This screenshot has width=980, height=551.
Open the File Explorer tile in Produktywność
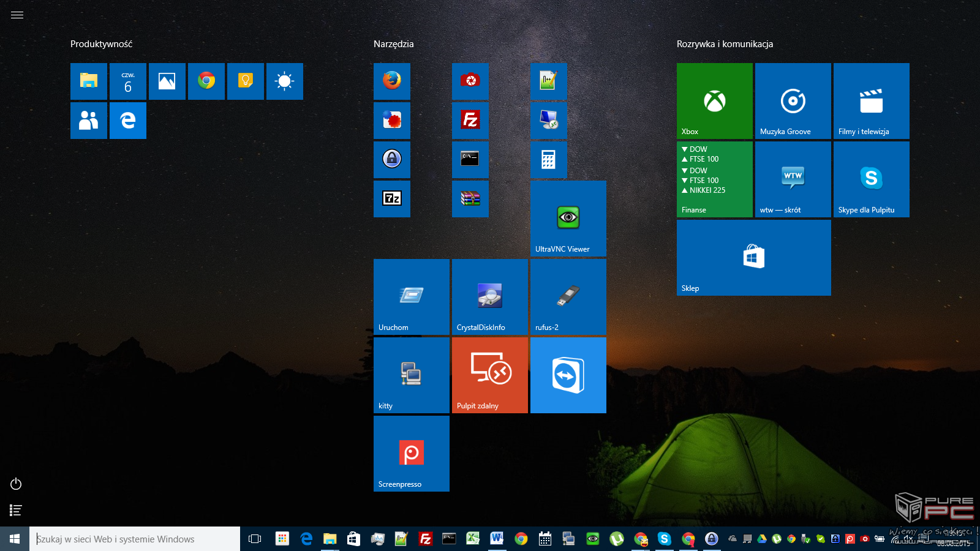click(89, 81)
